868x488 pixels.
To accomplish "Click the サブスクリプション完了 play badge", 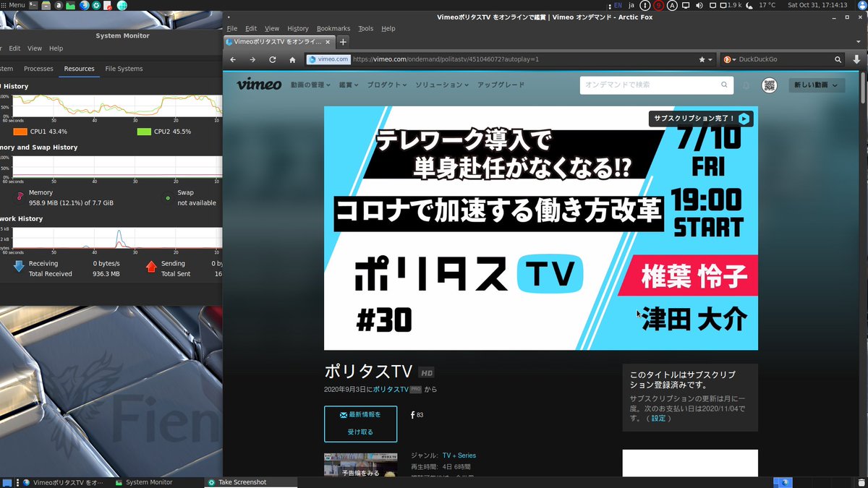I will (x=701, y=118).
